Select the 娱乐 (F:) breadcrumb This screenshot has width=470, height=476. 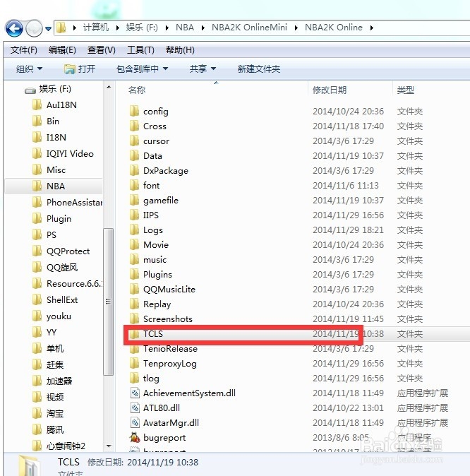[x=142, y=28]
